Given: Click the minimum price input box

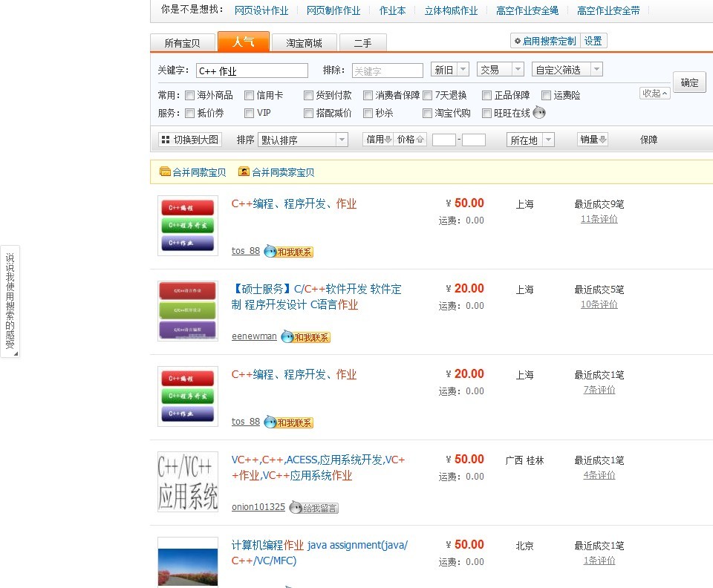Looking at the screenshot, I should [444, 140].
